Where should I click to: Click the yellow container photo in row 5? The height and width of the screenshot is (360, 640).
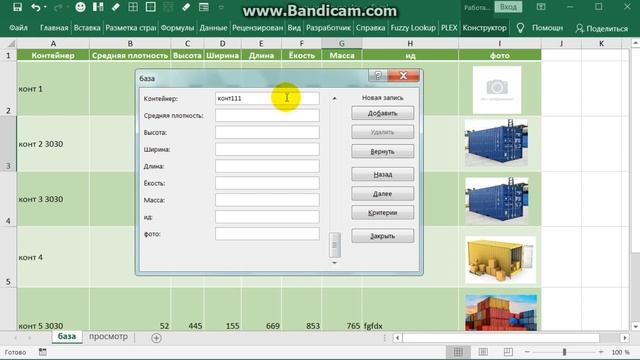500,260
